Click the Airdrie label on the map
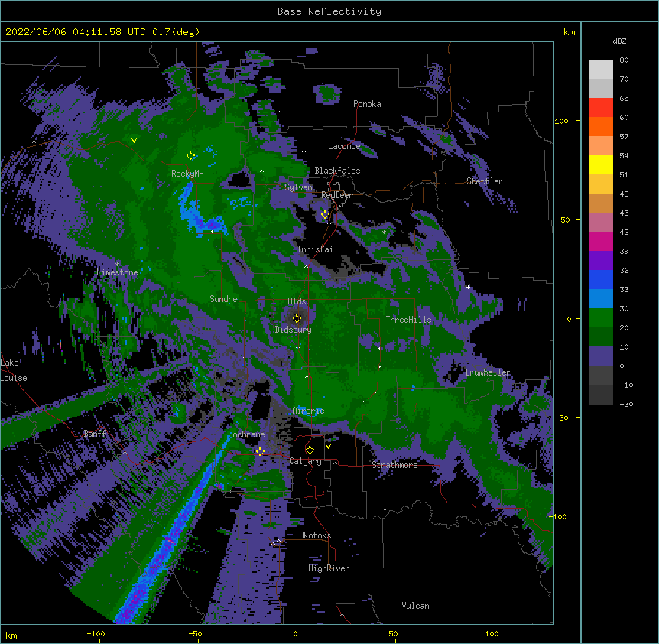 (308, 411)
